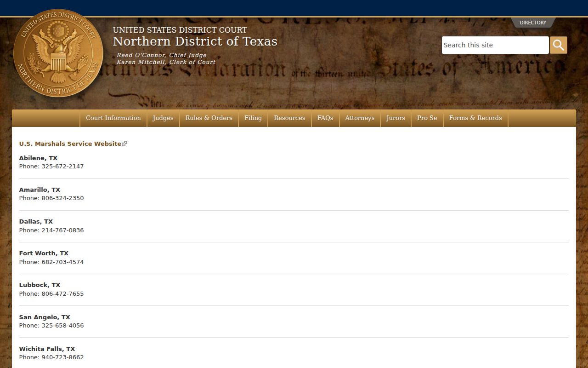This screenshot has width=588, height=368.
Task: Click the Reed O'Connor, Chief Judge text
Action: click(162, 55)
